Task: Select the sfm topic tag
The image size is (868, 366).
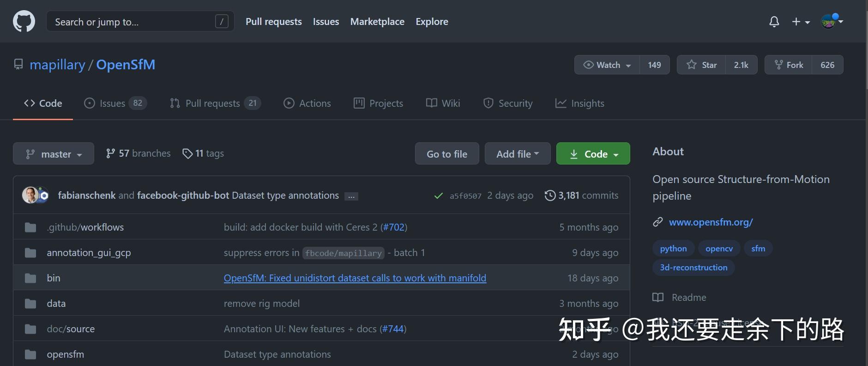Action: pyautogui.click(x=758, y=248)
